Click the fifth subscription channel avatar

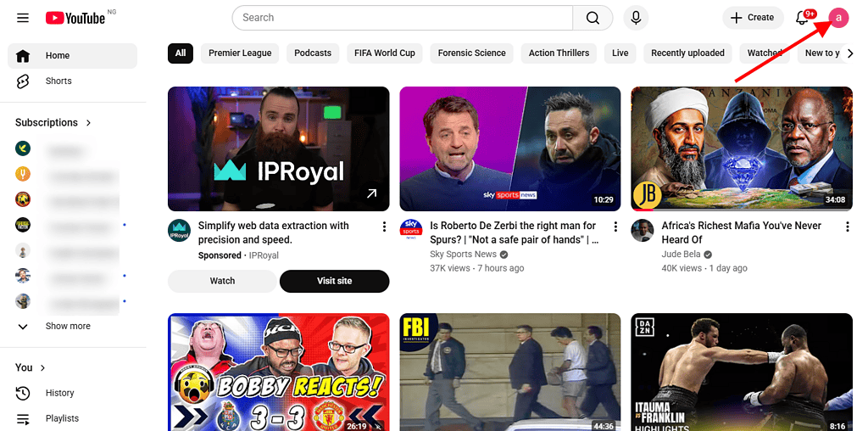pyautogui.click(x=23, y=250)
